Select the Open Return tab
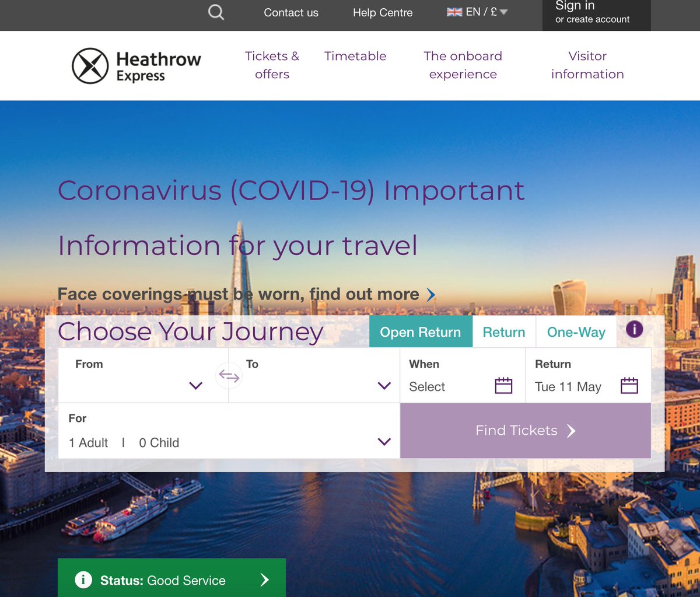The width and height of the screenshot is (700, 597). pos(421,331)
